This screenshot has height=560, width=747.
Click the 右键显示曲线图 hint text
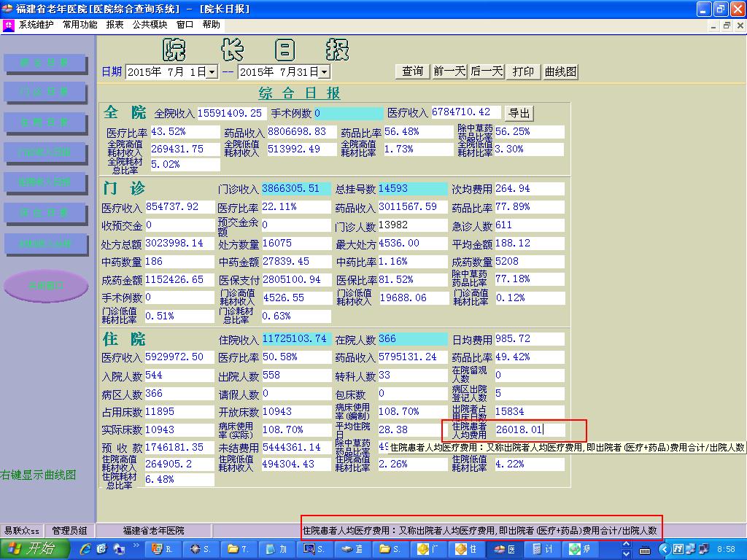tap(39, 475)
